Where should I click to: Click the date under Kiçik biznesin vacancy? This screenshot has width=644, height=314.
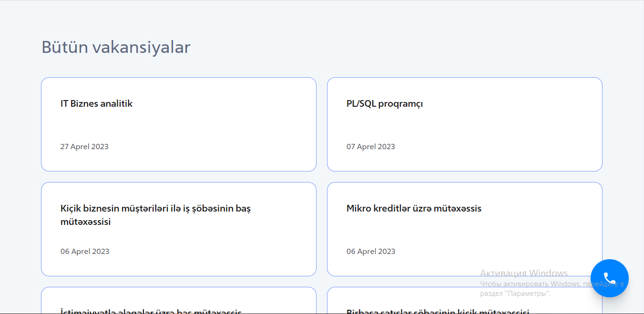[85, 251]
